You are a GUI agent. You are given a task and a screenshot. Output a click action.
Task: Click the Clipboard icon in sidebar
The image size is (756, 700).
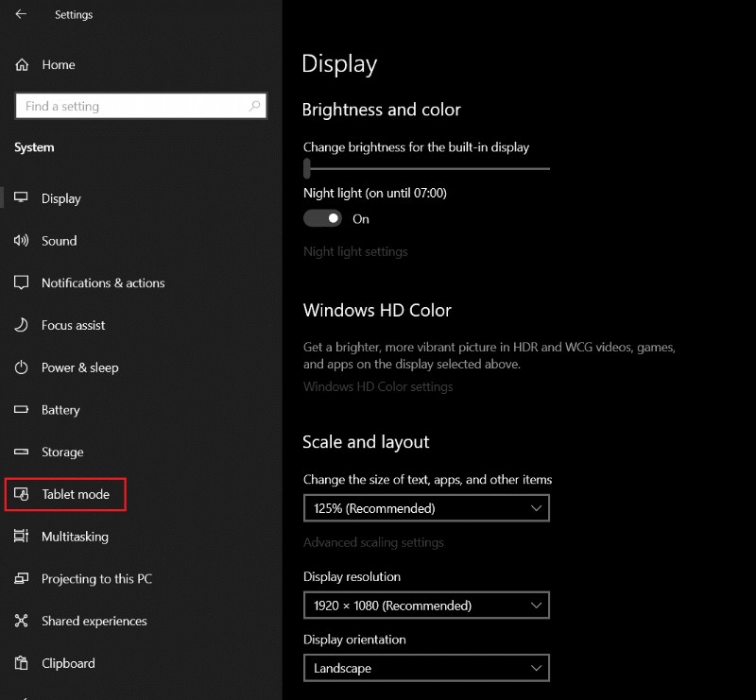[21, 663]
